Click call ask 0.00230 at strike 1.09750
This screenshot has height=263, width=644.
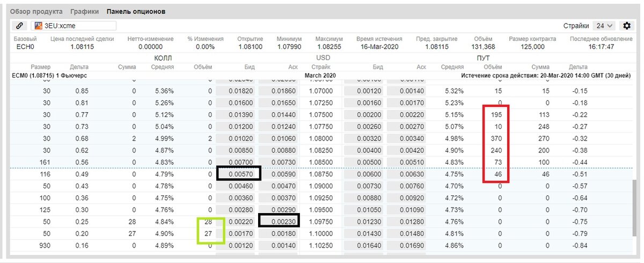click(279, 220)
